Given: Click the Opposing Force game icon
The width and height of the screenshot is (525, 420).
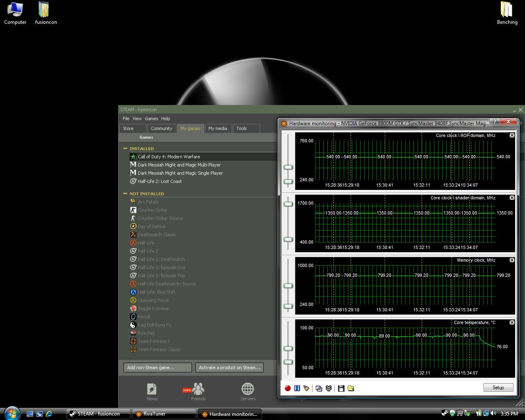Looking at the screenshot, I should (133, 300).
